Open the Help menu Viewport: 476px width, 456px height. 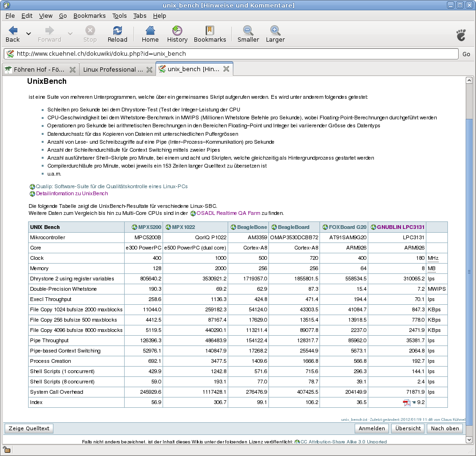coord(159,16)
